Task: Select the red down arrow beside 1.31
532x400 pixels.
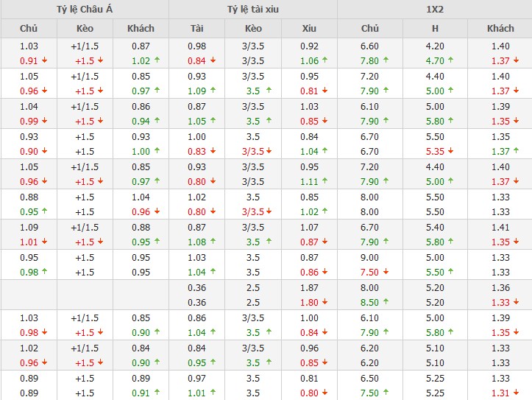Action: [516, 393]
